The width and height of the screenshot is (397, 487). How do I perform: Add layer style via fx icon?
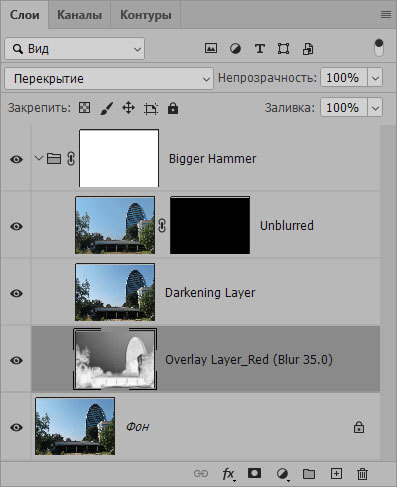tap(229, 474)
